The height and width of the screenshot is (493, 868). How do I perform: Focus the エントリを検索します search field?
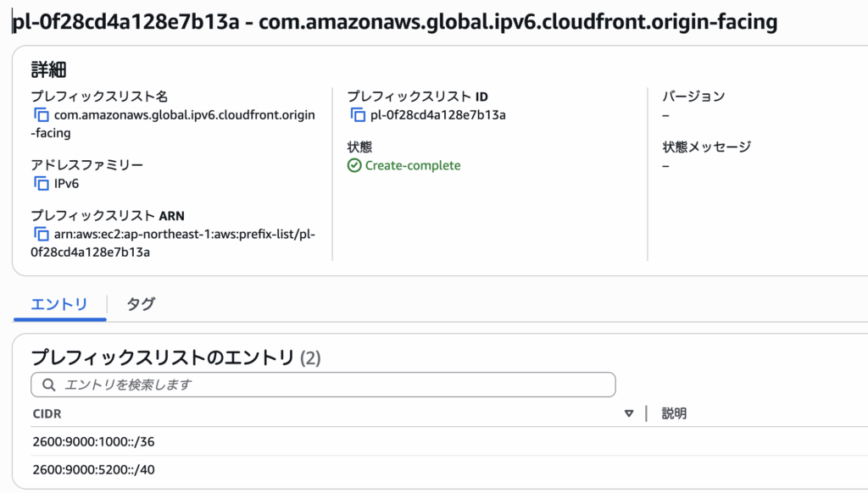tap(331, 385)
